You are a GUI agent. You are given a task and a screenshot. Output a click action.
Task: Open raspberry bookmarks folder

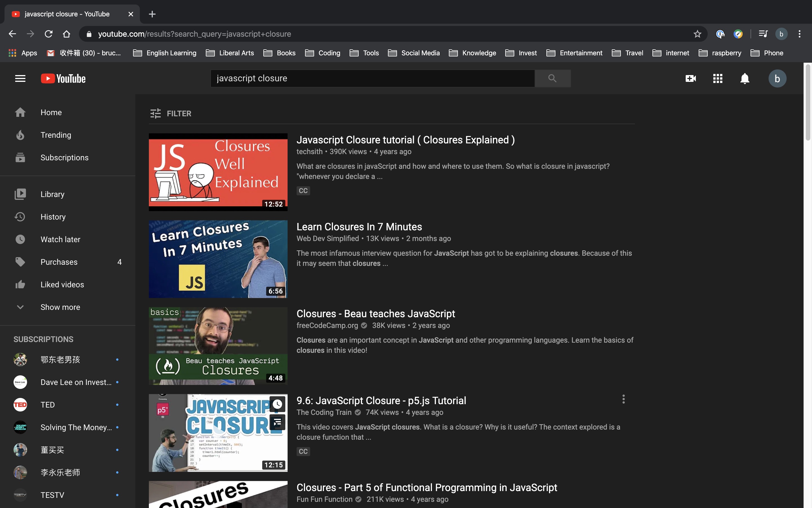pyautogui.click(x=720, y=53)
